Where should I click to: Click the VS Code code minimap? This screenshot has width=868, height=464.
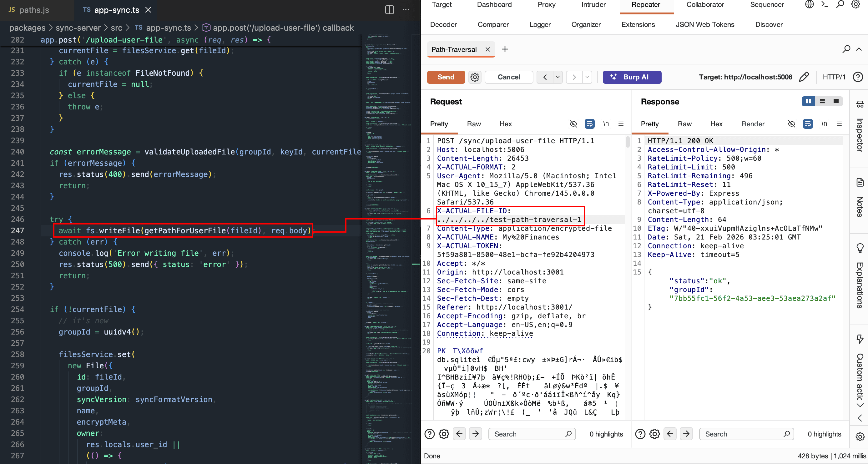pyautogui.click(x=387, y=236)
